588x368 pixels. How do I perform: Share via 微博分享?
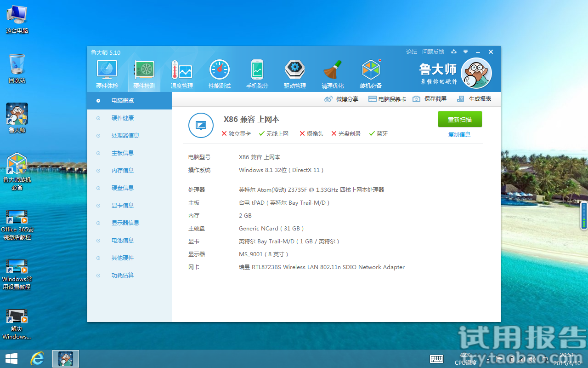pyautogui.click(x=341, y=99)
